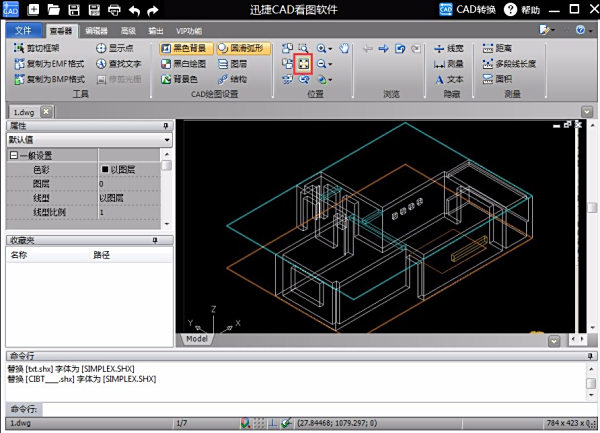Open the layout list dropdown beside Model tab

[554, 341]
